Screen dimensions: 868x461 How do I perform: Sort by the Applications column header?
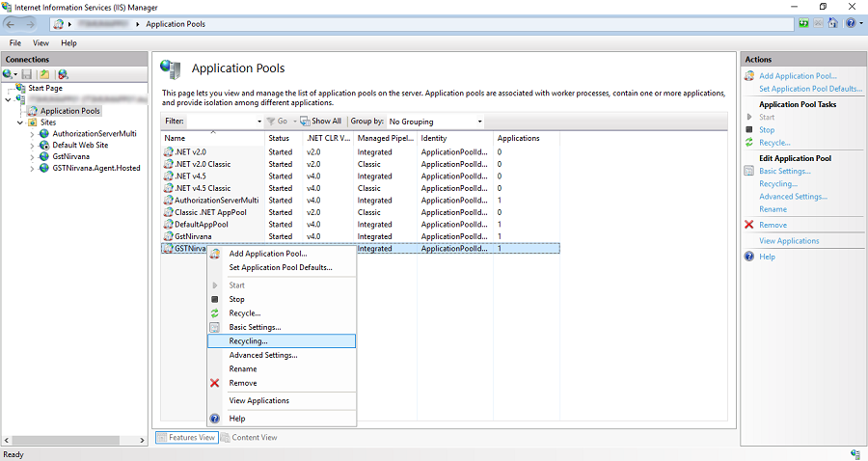click(x=526, y=138)
